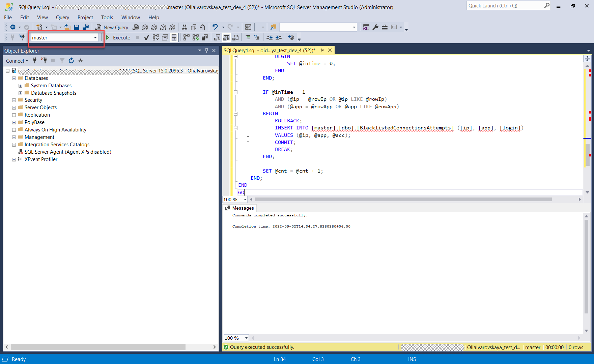Click the editor horizontal scrollbar
Screen dimensions: 594x364
[x=403, y=200]
